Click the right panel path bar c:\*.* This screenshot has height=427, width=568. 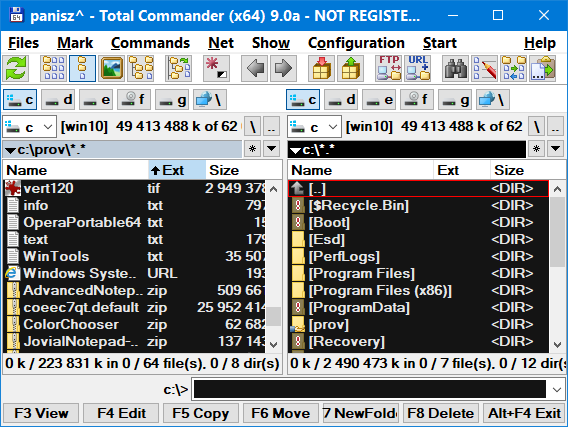coord(407,149)
